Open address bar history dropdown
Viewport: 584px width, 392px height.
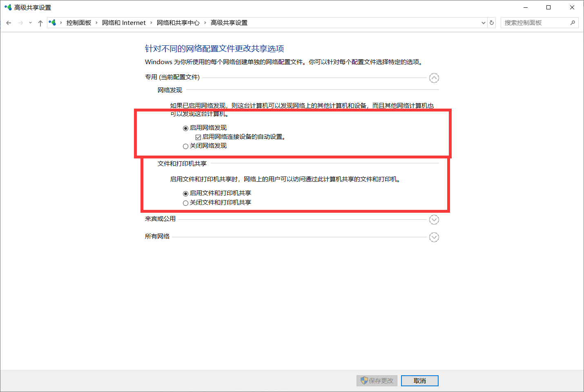coord(484,23)
